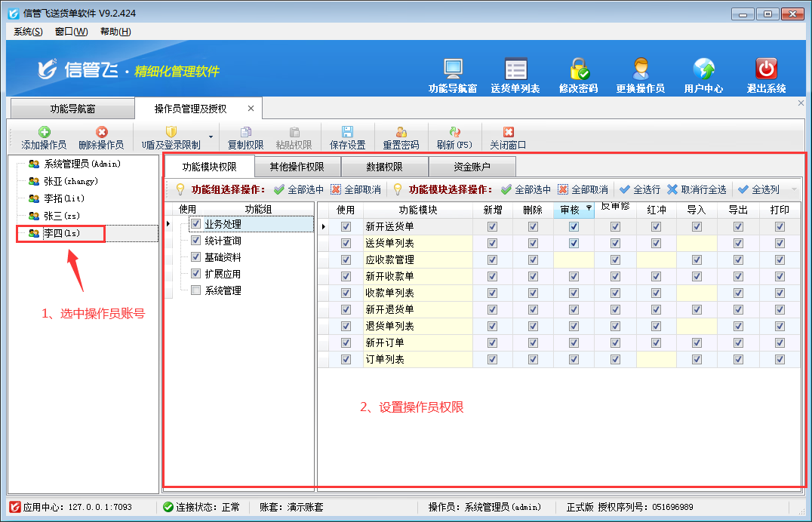Expand the overflow arrow after 全选列

794,189
